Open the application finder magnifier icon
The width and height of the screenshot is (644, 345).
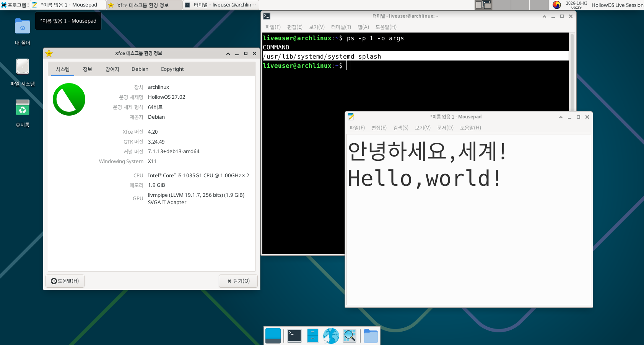pos(350,336)
